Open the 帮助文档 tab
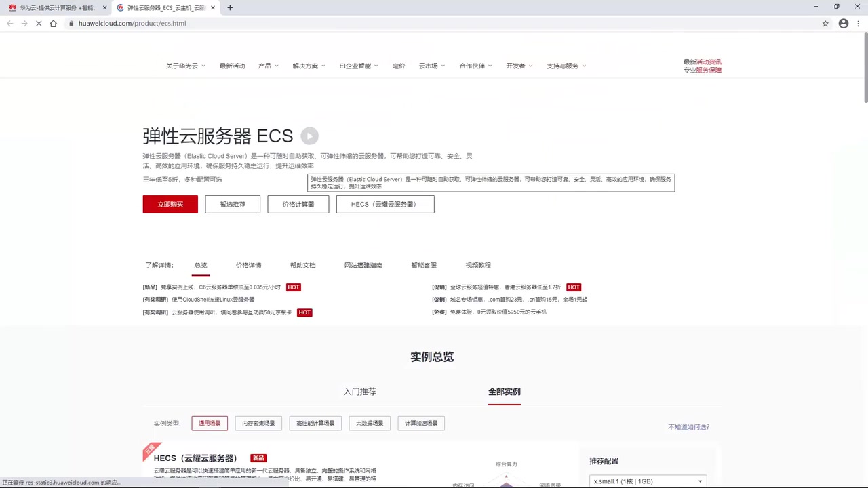868x488 pixels. (302, 265)
